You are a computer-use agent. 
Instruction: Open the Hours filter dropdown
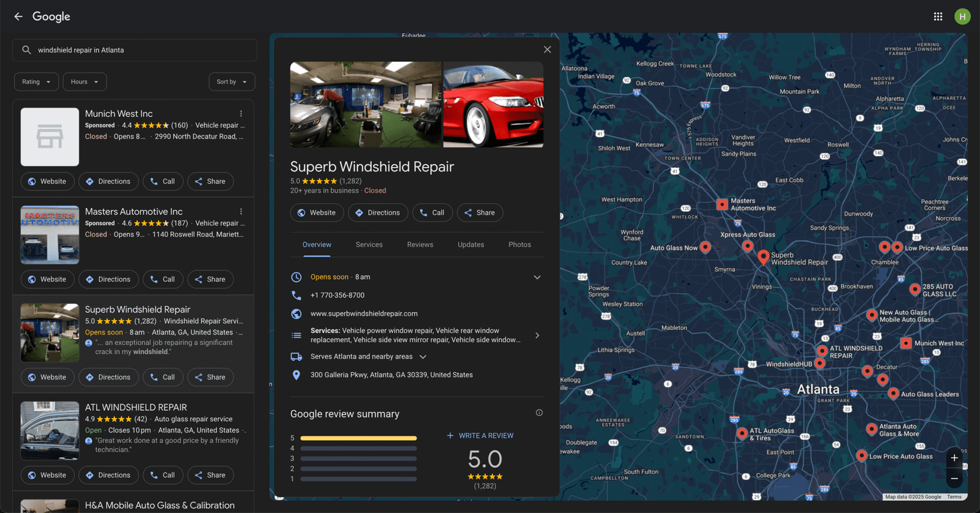85,82
